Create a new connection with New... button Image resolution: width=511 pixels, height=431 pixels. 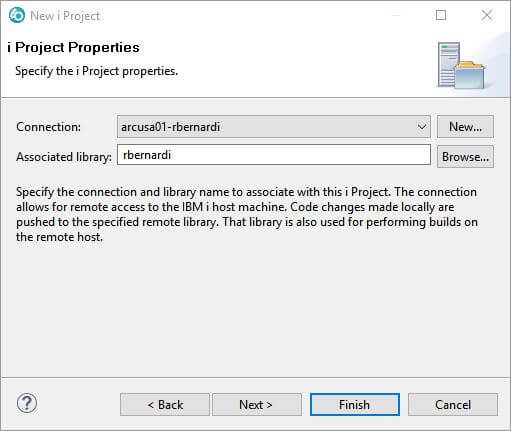tap(465, 127)
